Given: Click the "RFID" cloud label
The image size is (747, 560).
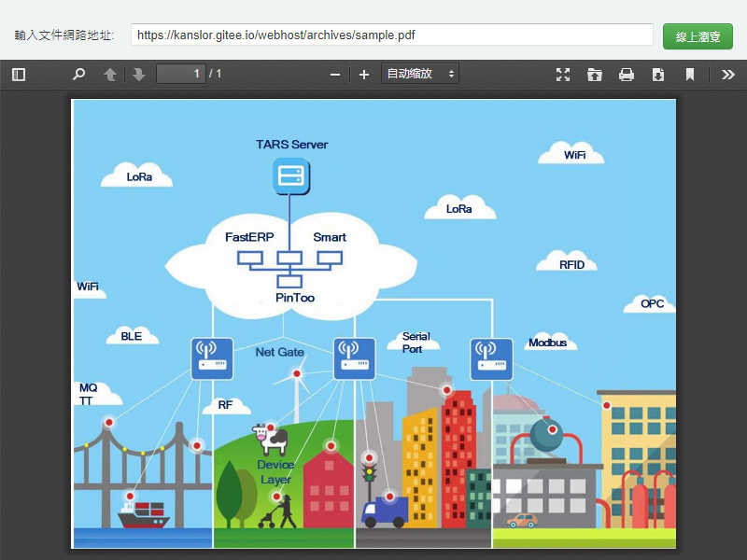Looking at the screenshot, I should (571, 265).
